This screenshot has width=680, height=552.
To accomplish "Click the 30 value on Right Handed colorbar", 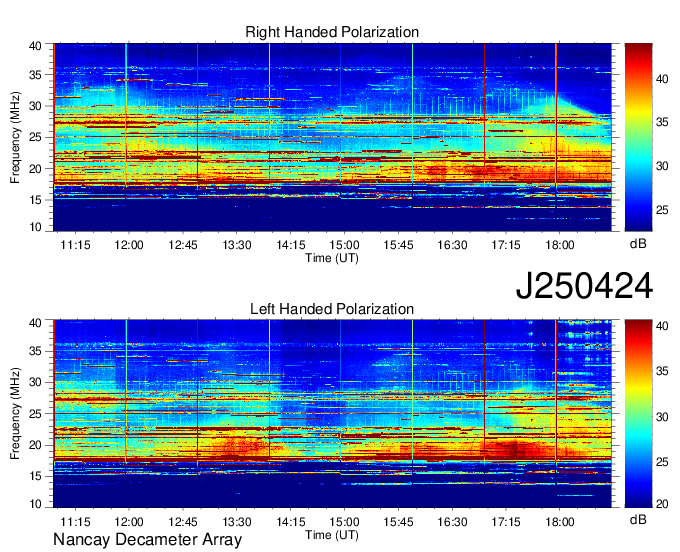I will click(662, 166).
